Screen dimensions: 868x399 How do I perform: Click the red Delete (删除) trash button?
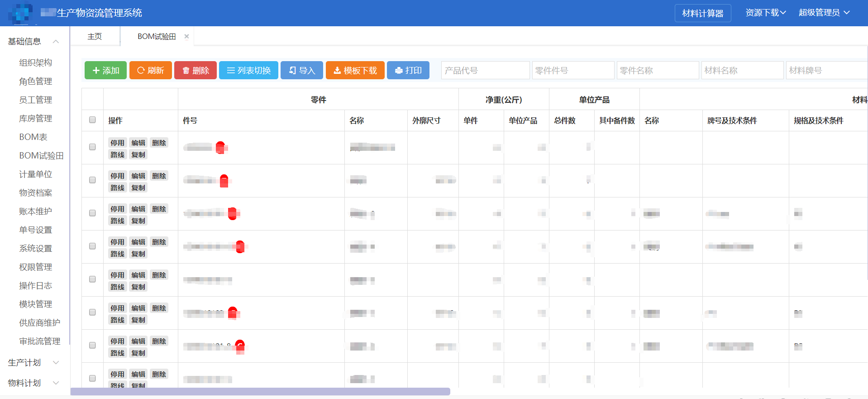tap(195, 71)
